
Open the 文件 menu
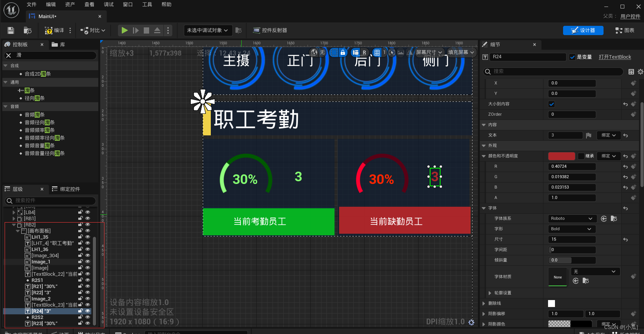click(32, 5)
